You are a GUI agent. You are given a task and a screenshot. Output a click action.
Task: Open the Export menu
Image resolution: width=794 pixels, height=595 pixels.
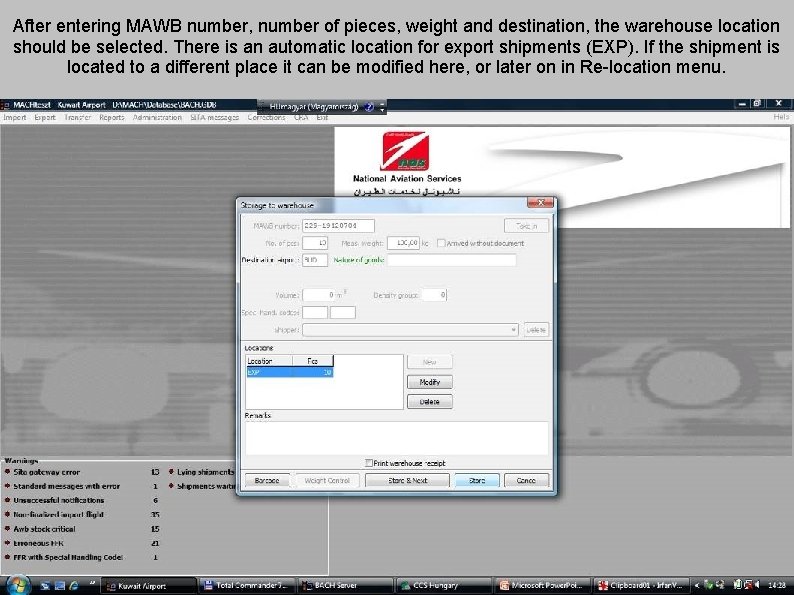(x=45, y=117)
